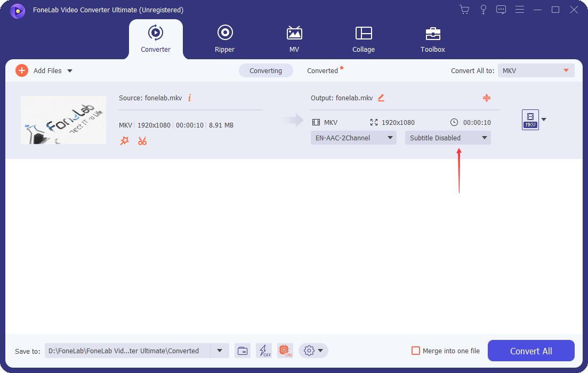Minimize the FoneLab window
The height and width of the screenshot is (373, 588).
[x=537, y=10]
